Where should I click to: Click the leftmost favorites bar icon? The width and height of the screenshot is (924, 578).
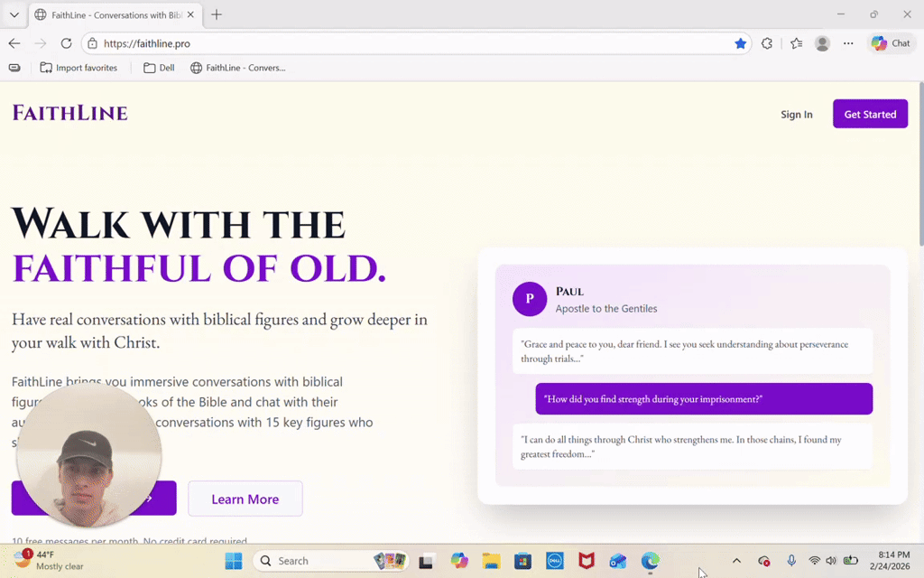(14, 68)
